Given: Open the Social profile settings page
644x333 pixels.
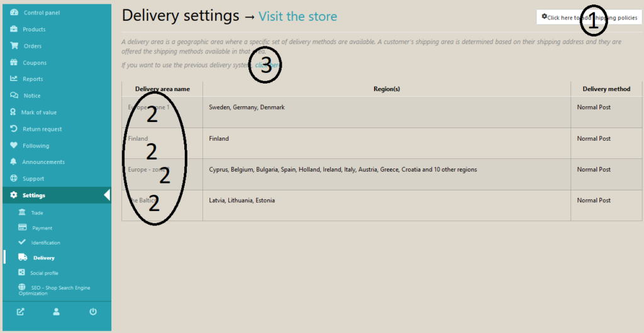Looking at the screenshot, I should click(x=44, y=273).
